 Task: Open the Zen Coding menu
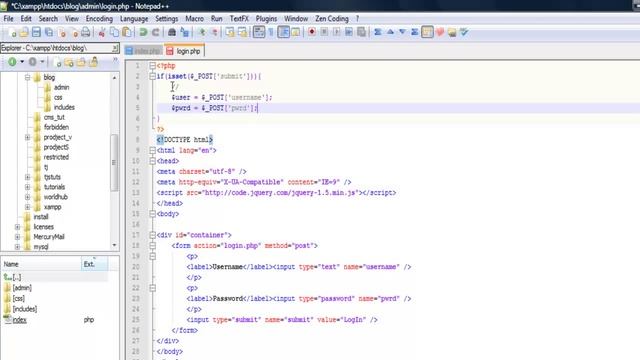pyautogui.click(x=332, y=19)
